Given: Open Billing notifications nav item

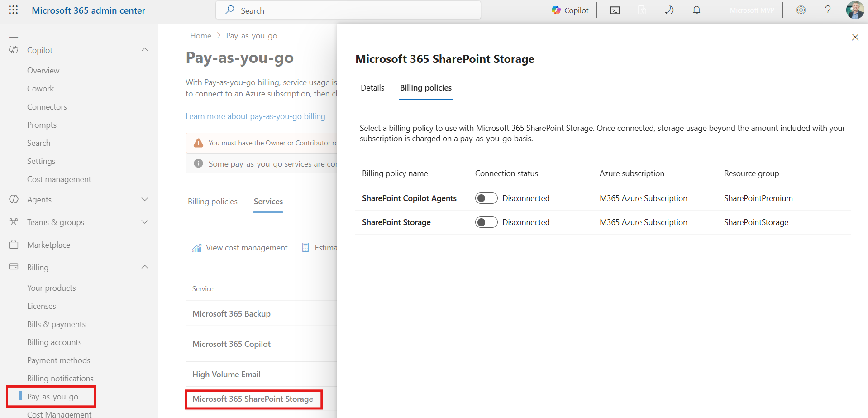Looking at the screenshot, I should click(60, 379).
